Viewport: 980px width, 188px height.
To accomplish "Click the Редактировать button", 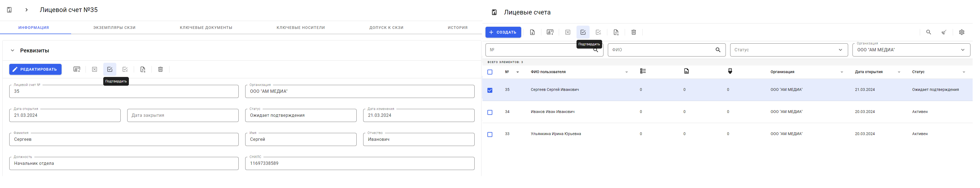I will (x=35, y=69).
